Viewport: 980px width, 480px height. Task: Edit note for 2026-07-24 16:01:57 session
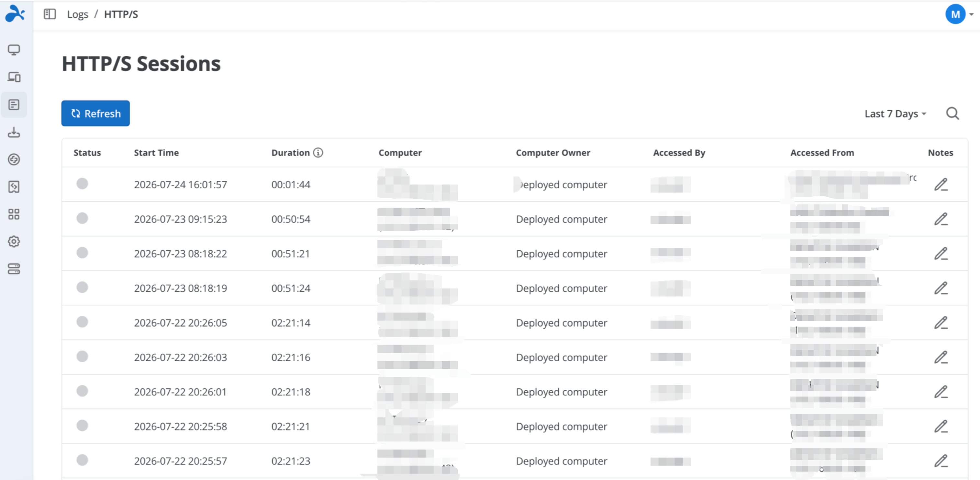[x=941, y=184]
